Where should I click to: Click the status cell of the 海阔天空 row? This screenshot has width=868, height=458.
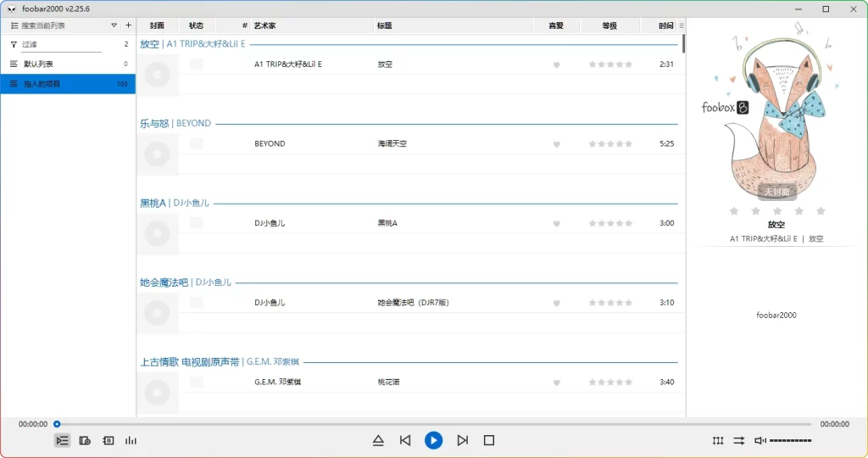(x=197, y=143)
